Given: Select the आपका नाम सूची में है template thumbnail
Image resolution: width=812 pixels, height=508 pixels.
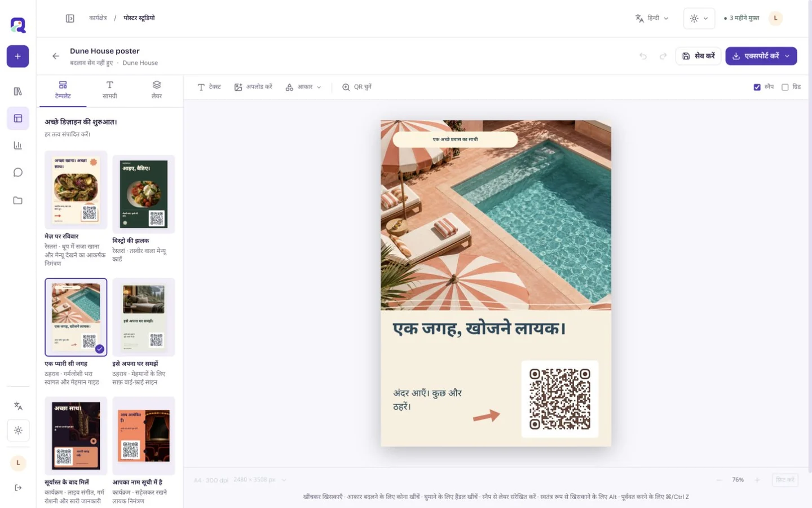Looking at the screenshot, I should tap(144, 436).
